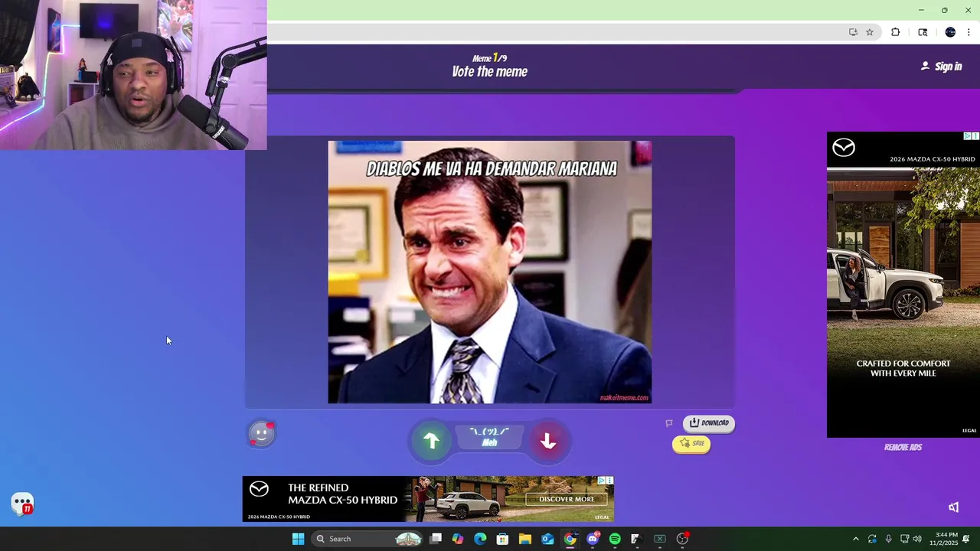Flag the meme with report icon
This screenshot has width=980, height=551.
click(x=669, y=423)
